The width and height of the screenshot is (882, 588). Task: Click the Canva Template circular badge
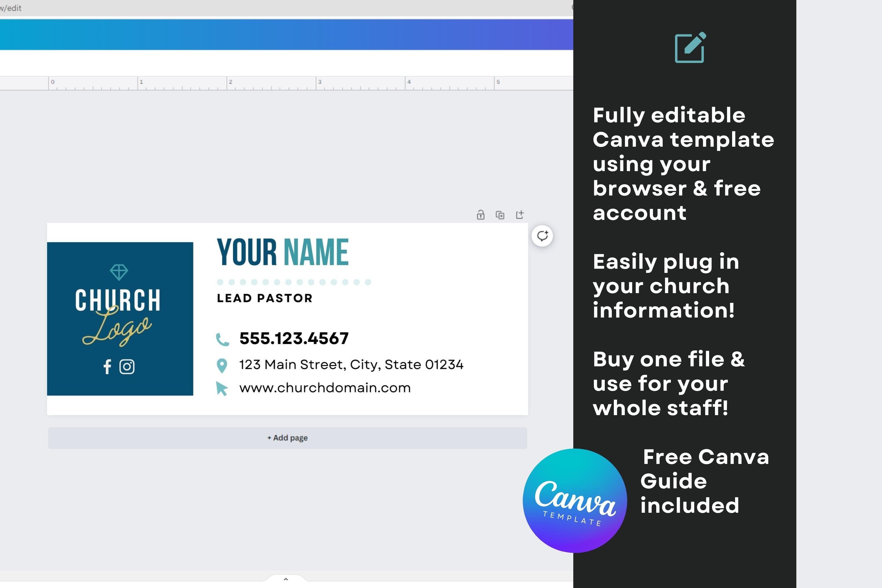click(x=574, y=501)
